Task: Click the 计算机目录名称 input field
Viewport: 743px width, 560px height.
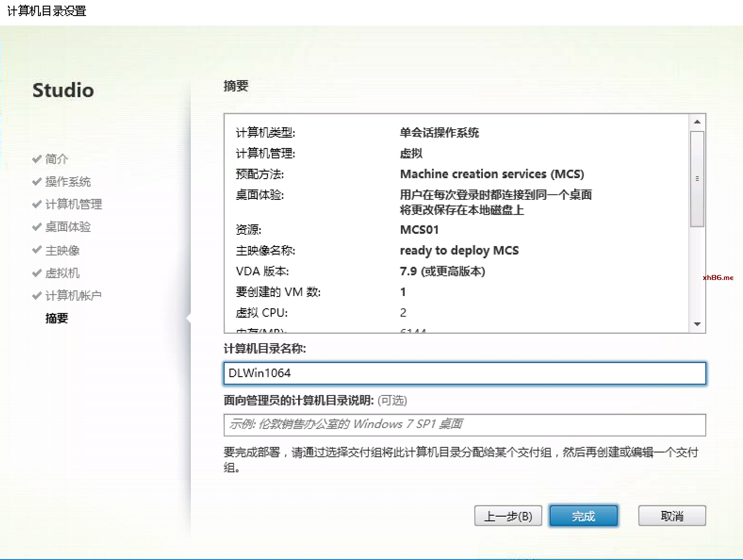Action: (464, 373)
